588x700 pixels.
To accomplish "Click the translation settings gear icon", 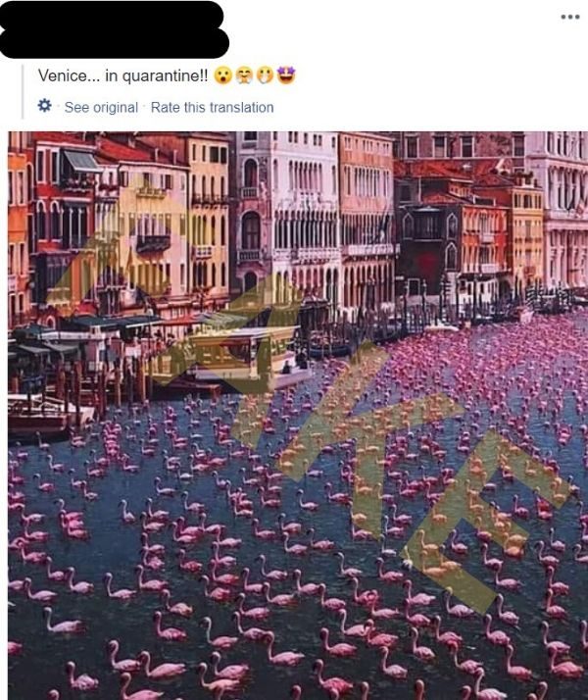I will pyautogui.click(x=44, y=106).
